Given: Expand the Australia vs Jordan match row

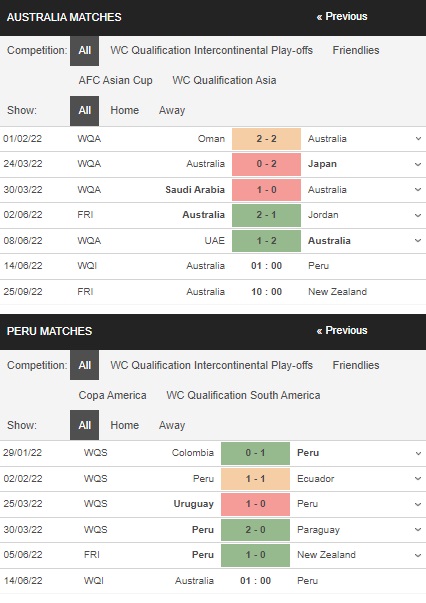Looking at the screenshot, I should [418, 215].
